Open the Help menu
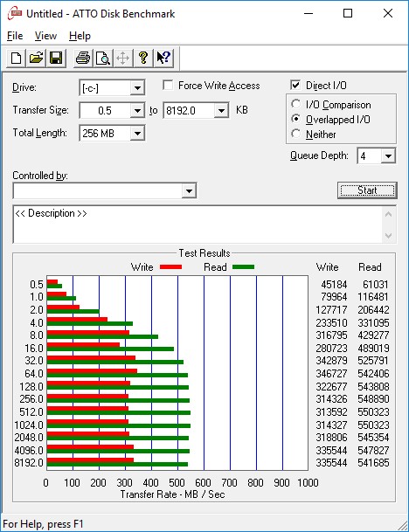Screen dimensions: 409x532 [80, 36]
